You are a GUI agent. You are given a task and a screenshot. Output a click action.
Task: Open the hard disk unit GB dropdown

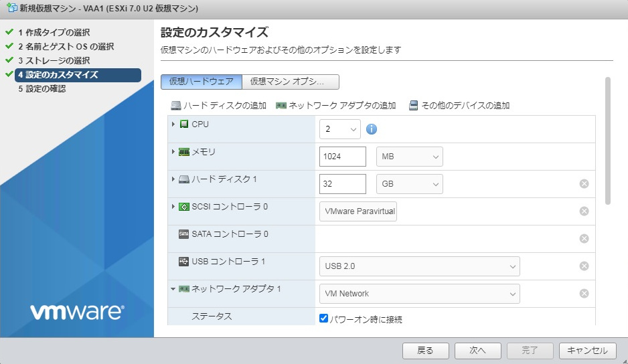[x=409, y=184]
